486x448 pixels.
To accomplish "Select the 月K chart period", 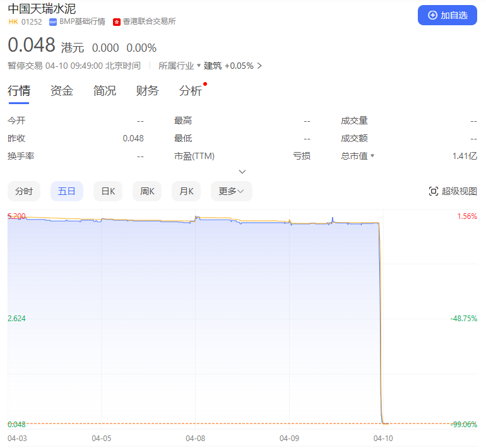I will [x=186, y=191].
